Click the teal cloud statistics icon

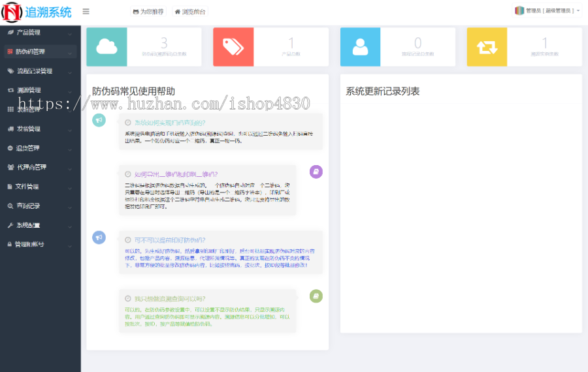[106, 46]
